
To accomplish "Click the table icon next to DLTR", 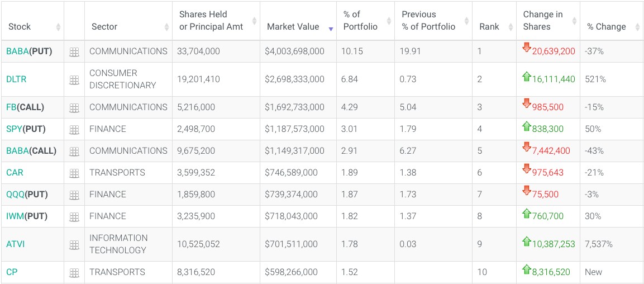I will click(74, 80).
